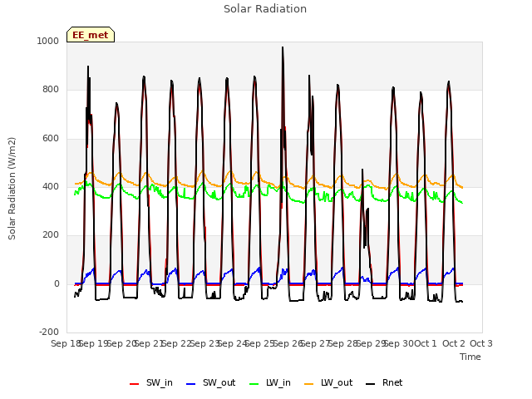Click the EE_met annotation label

tap(91, 35)
